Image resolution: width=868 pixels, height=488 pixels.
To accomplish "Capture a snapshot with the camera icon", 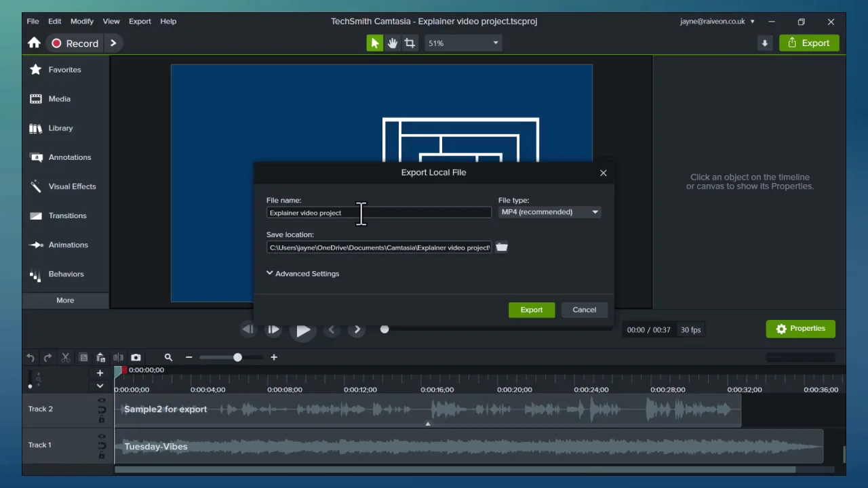I will (x=136, y=357).
